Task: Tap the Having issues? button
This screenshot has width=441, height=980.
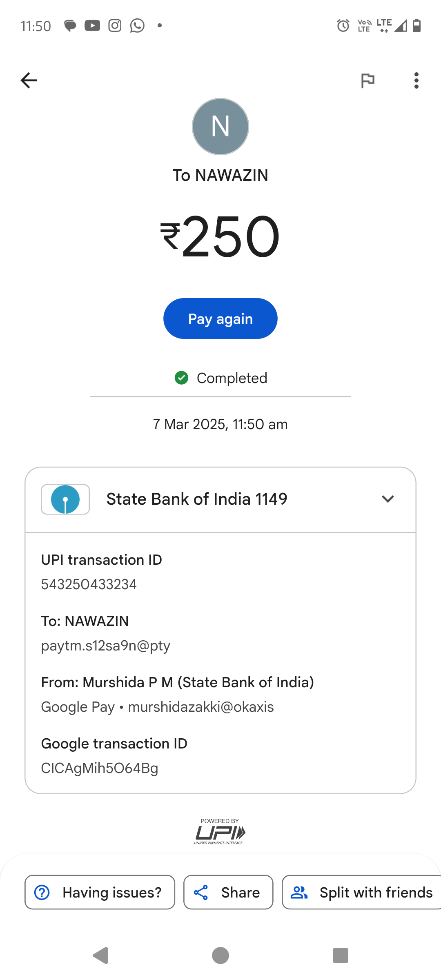Action: [x=100, y=892]
